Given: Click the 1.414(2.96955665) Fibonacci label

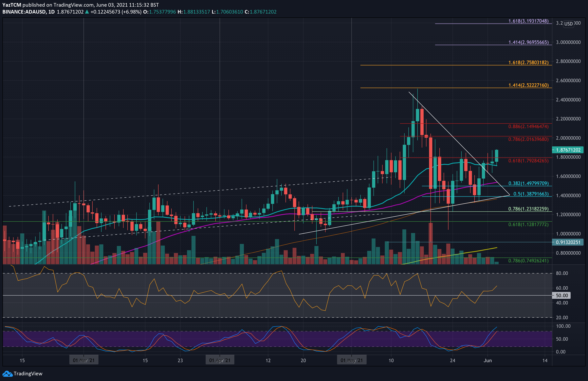Looking at the screenshot, I should click(529, 42).
